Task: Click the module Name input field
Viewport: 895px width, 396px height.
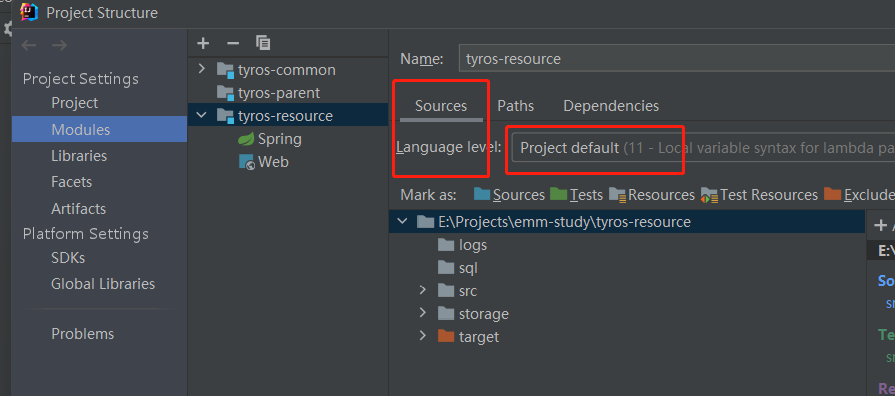Action: (x=677, y=59)
